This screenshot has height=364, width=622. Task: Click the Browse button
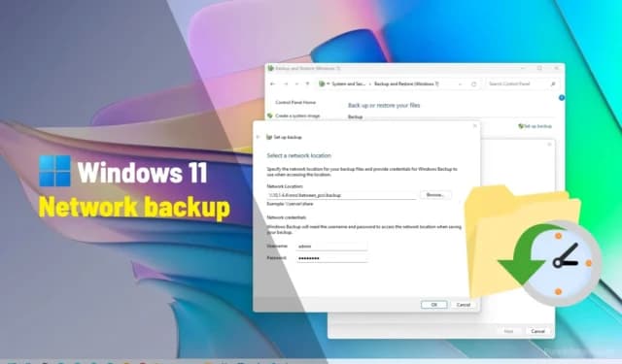435,195
